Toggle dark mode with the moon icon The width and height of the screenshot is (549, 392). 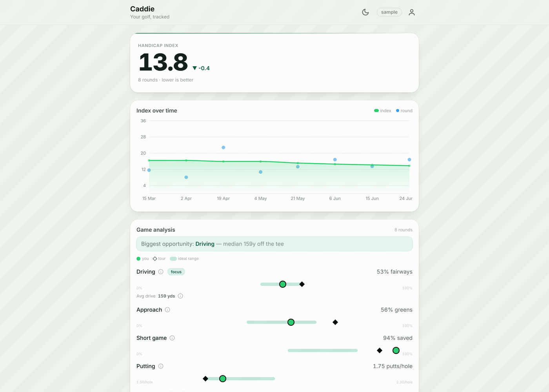pyautogui.click(x=365, y=12)
